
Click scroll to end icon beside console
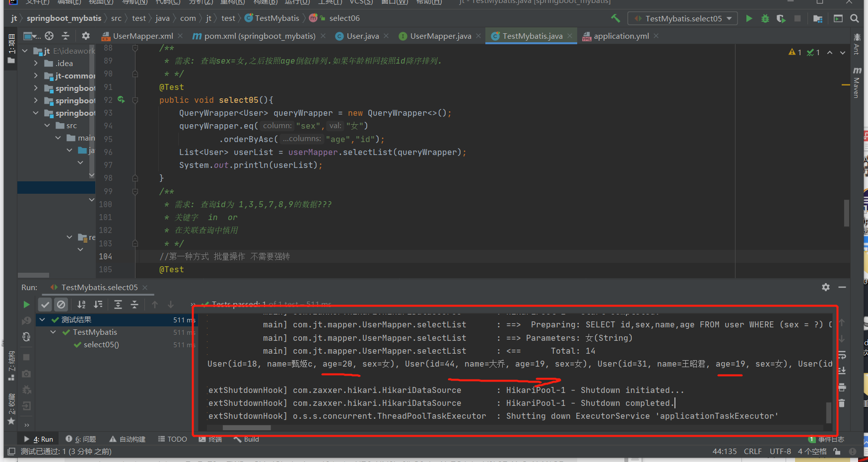click(x=842, y=371)
